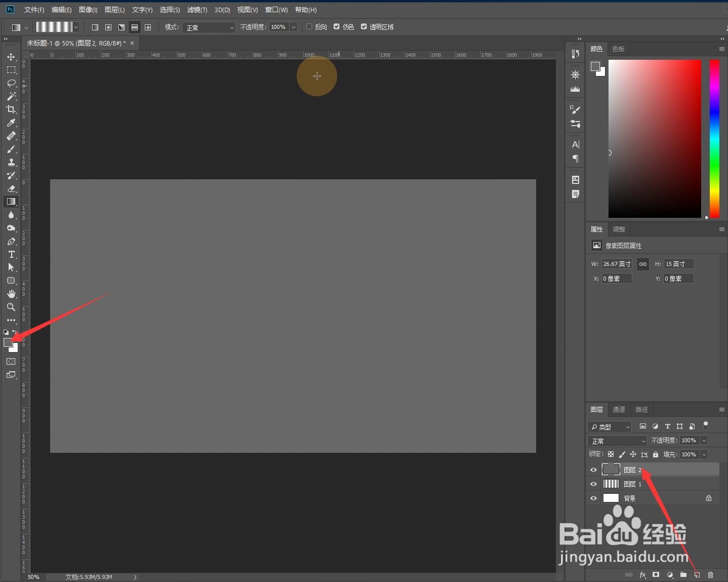Switch to the 通道 tab
The width and height of the screenshot is (728, 582).
click(x=619, y=409)
